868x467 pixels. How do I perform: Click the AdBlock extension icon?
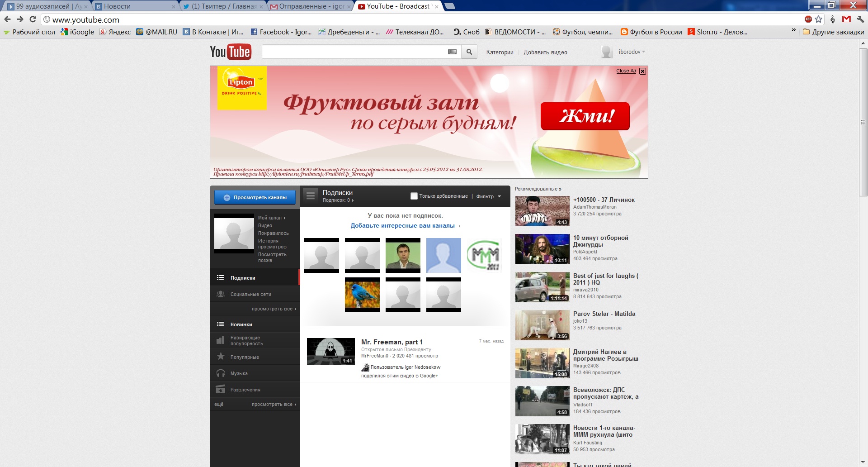coord(808,19)
